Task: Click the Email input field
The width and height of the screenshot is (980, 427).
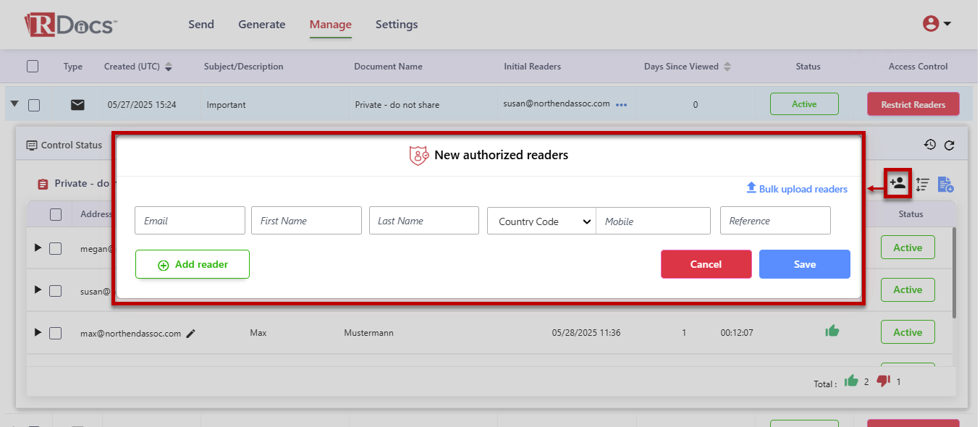Action: click(190, 221)
